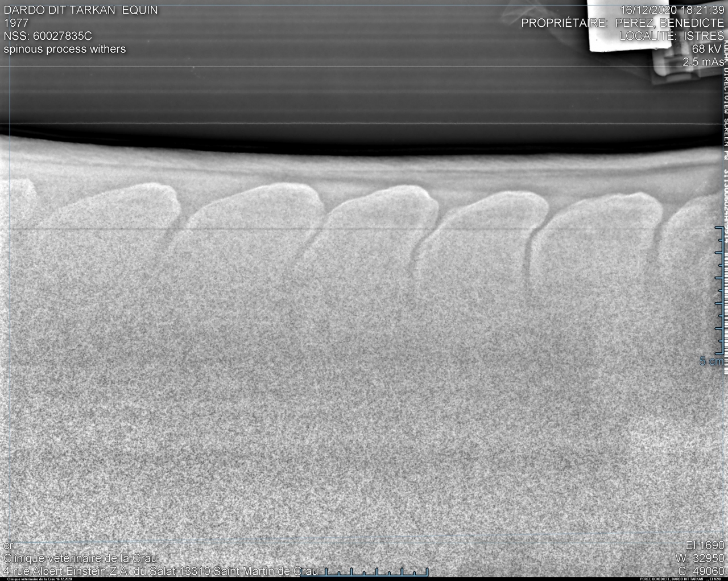Click the window center value C: 49060
Screen dimensions: 728x581
coord(701,570)
